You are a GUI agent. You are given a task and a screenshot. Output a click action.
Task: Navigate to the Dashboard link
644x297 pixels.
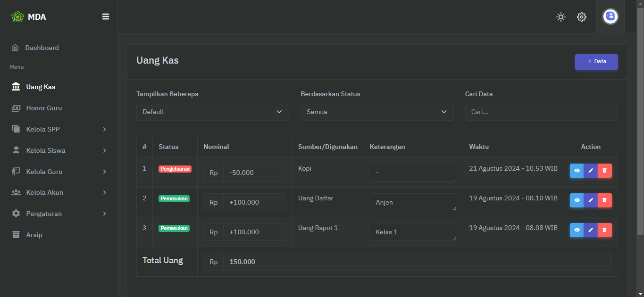pyautogui.click(x=42, y=48)
